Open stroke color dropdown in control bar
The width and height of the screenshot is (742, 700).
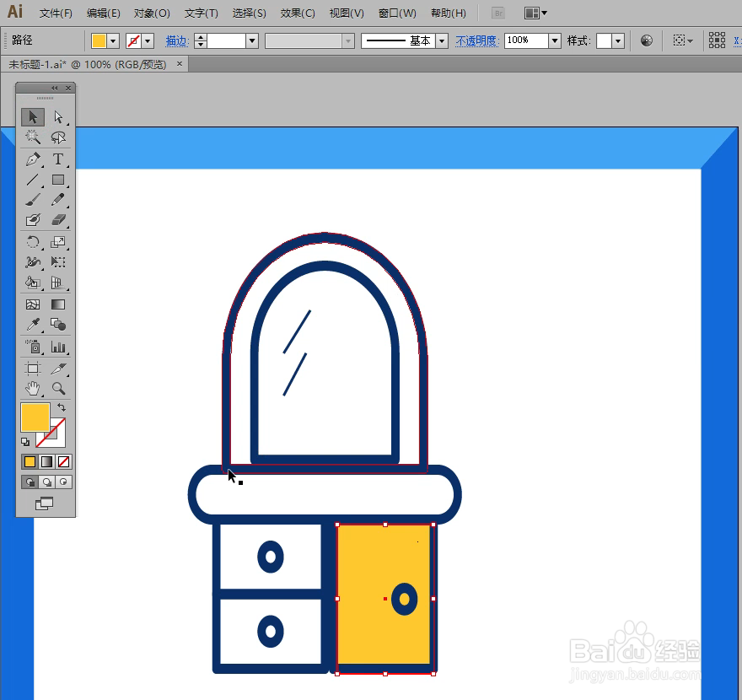148,41
